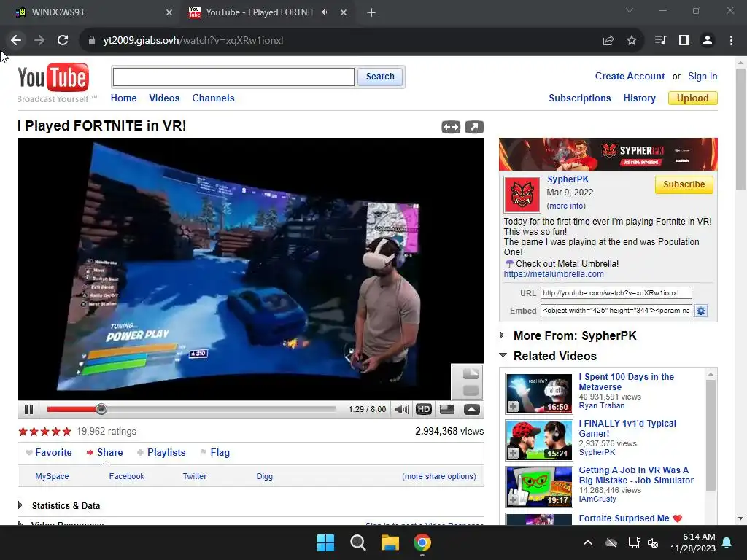Switch to the WINDOWS93 tab

pyautogui.click(x=93, y=13)
